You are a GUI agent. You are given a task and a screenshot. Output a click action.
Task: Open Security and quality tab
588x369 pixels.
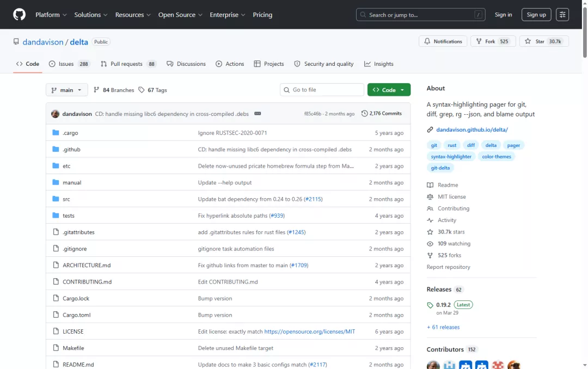323,64
